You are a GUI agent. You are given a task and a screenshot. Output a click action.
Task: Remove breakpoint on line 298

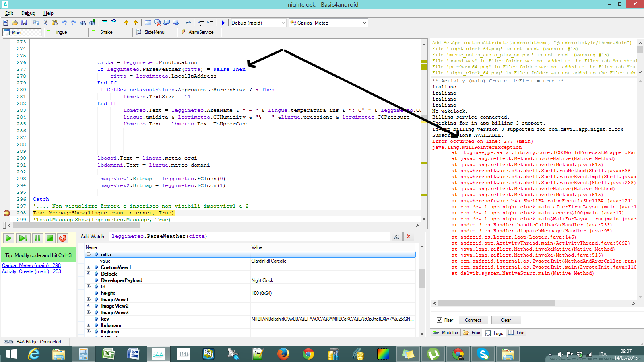7,213
